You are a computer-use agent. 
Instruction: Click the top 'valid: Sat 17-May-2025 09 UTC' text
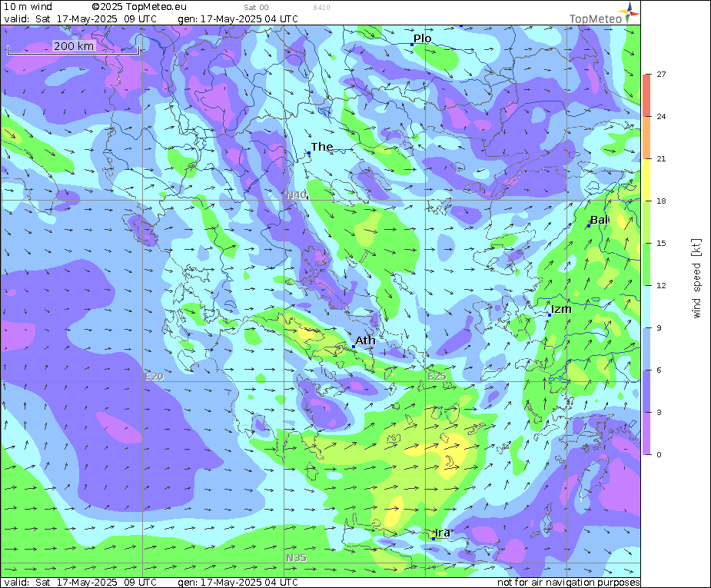80,19
